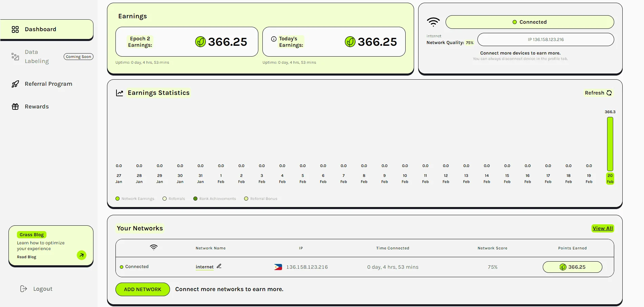Select the 27 Jan date label
The height and width of the screenshot is (307, 644).
(x=119, y=179)
